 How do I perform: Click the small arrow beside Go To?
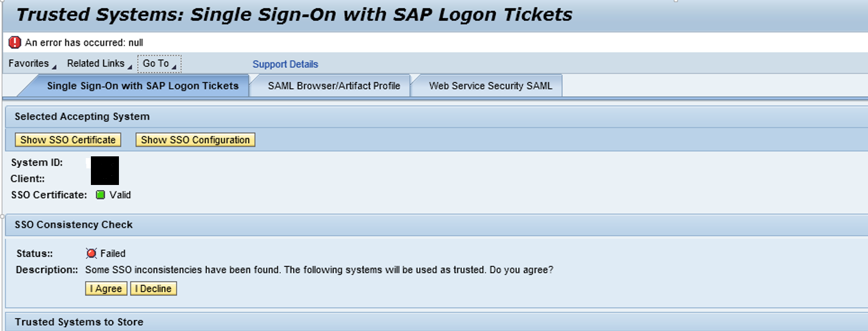click(174, 67)
